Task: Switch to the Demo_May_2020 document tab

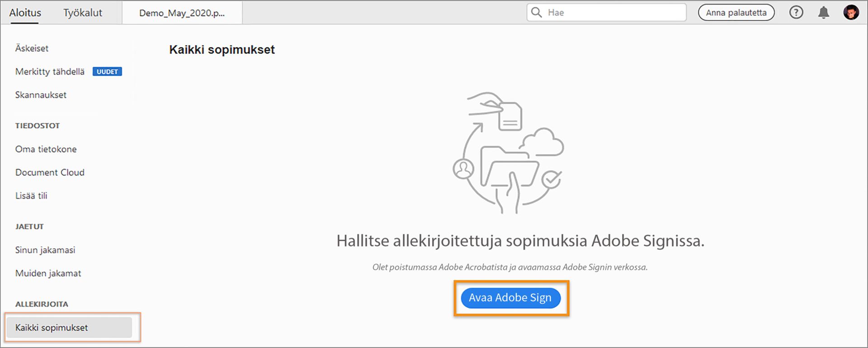Action: point(182,13)
